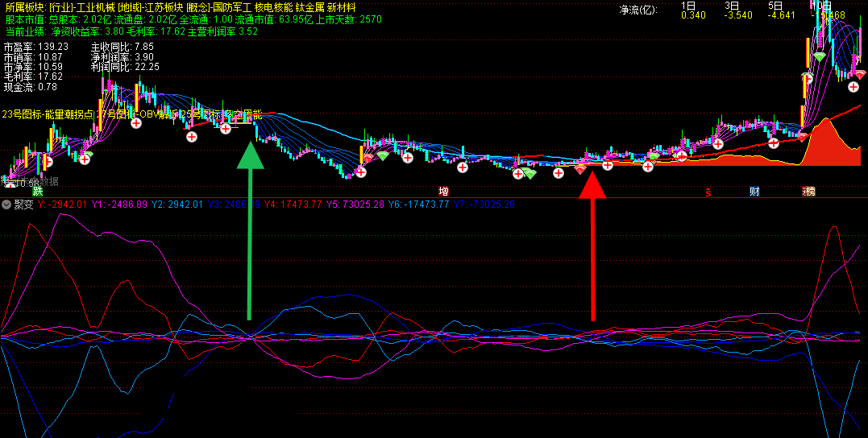
Task: Click the green diamond on the tallest price spike
Action: tap(820, 56)
